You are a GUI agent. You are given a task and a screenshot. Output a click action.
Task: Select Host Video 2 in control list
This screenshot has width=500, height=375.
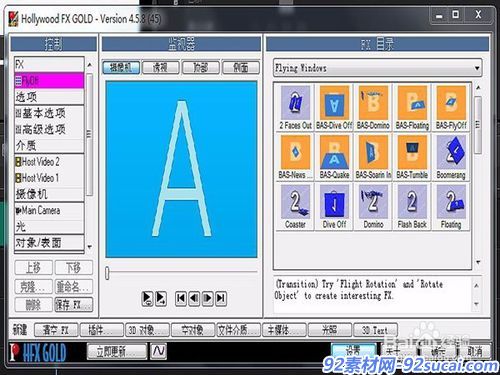(49, 162)
